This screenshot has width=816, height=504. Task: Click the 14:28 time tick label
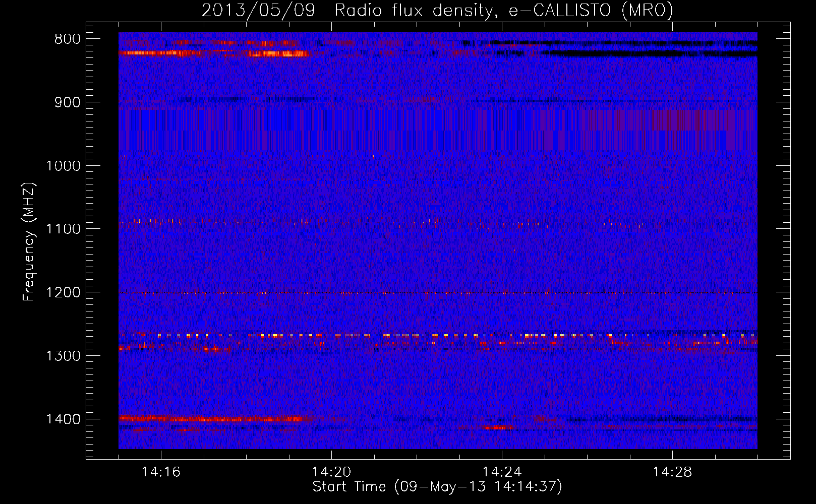[673, 472]
